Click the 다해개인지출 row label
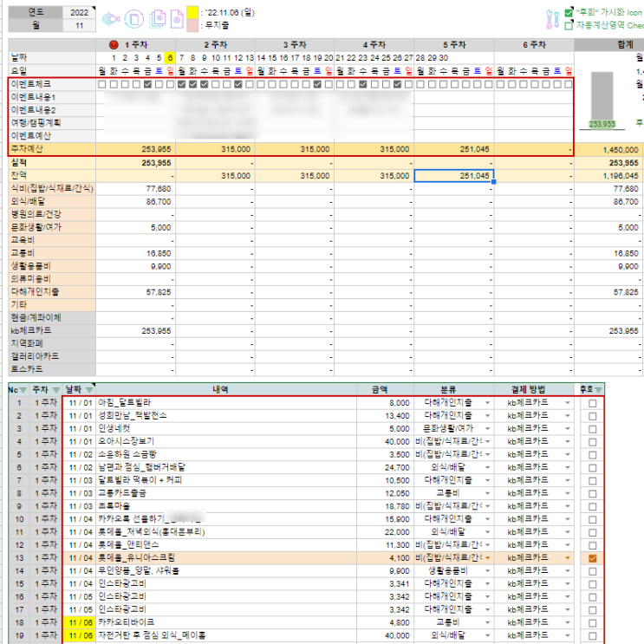 pyautogui.click(x=52, y=292)
